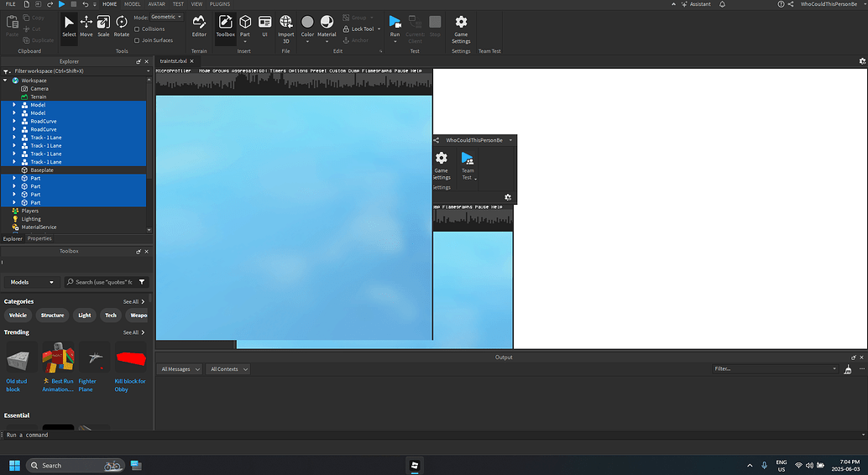868x475 pixels.
Task: Open Game Settings in the floating panel
Action: 442,165
